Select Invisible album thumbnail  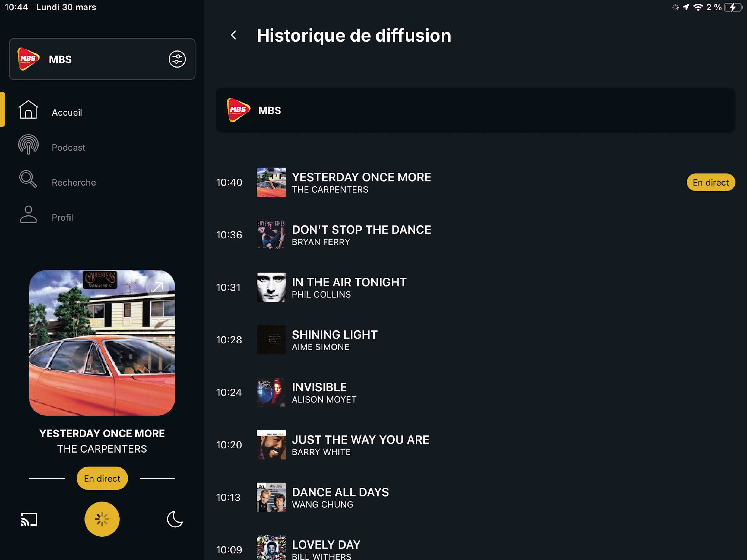(x=271, y=392)
